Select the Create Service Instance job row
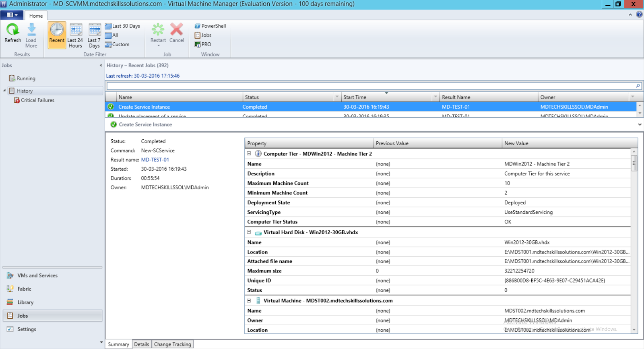Screen dimensions: 644x349 (x=371, y=107)
